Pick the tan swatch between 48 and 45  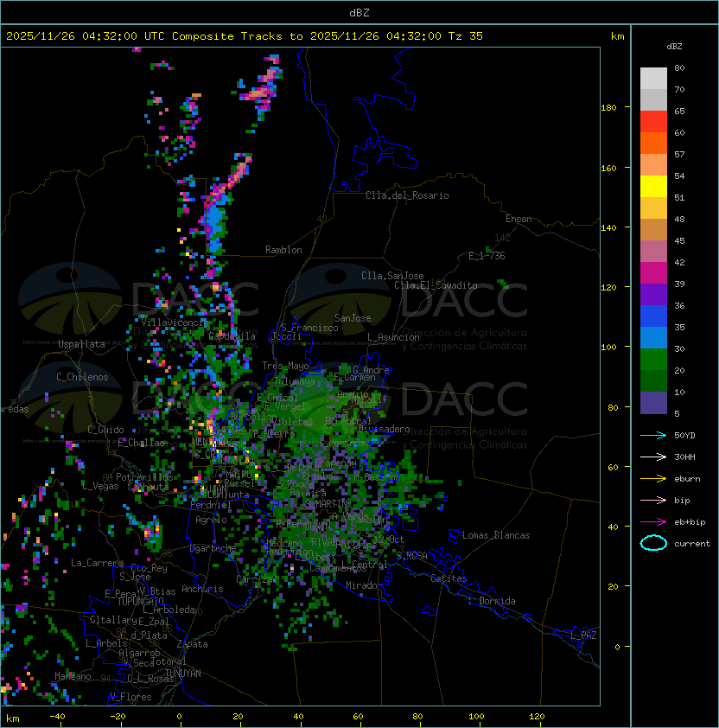coord(653,230)
